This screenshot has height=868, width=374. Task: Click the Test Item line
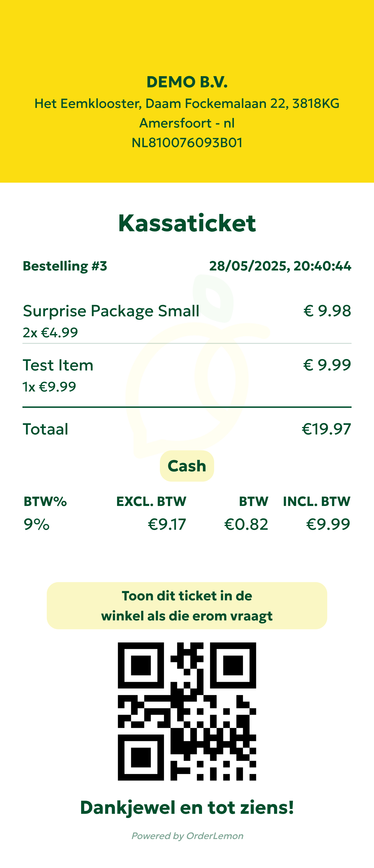(58, 365)
